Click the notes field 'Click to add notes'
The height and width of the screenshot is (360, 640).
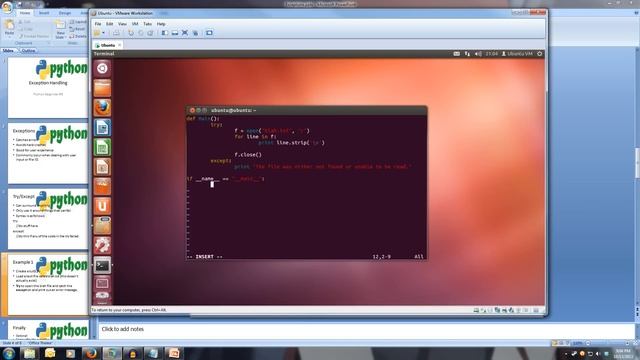click(x=366, y=329)
